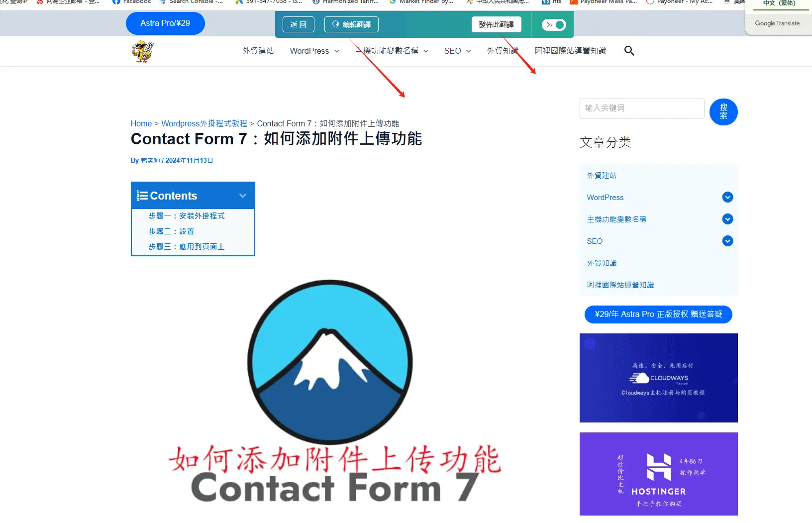
Task: Open the 主機功能變數名稱 menu dropdown arrow
Action: (425, 51)
